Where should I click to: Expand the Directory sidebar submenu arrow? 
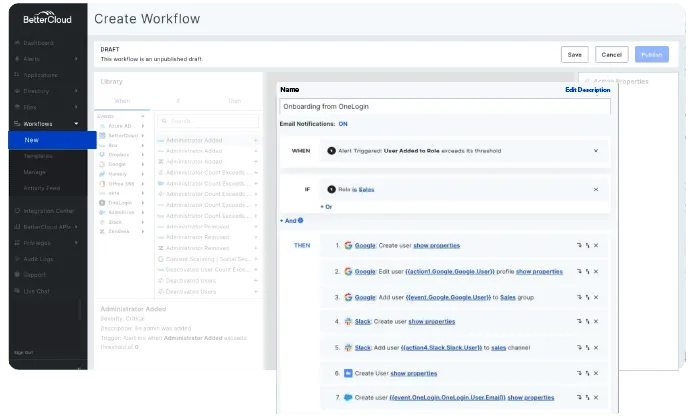[76, 91]
